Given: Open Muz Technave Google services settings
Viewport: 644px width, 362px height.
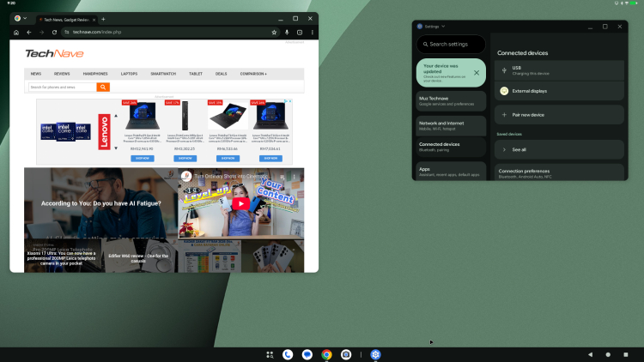Looking at the screenshot, I should [x=451, y=101].
